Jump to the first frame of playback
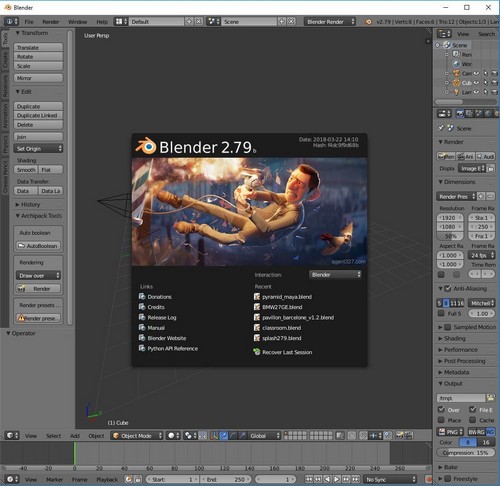This screenshot has width=500, height=486. pos(309,479)
